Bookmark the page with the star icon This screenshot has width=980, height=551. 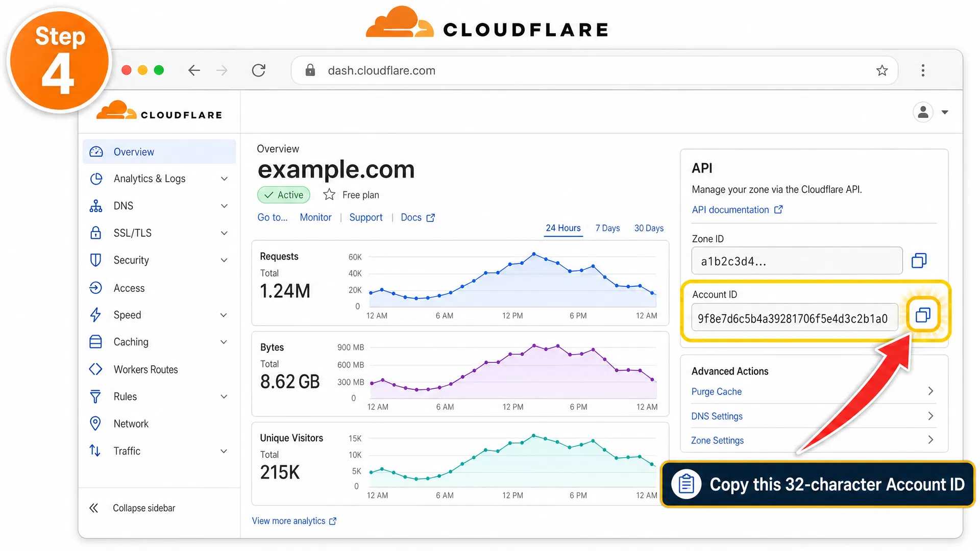pyautogui.click(x=882, y=70)
